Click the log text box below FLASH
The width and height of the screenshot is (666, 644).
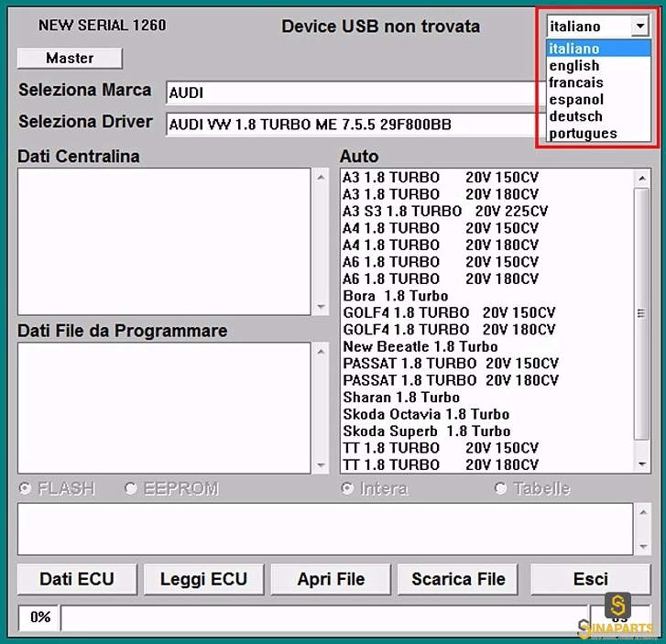click(x=325, y=529)
